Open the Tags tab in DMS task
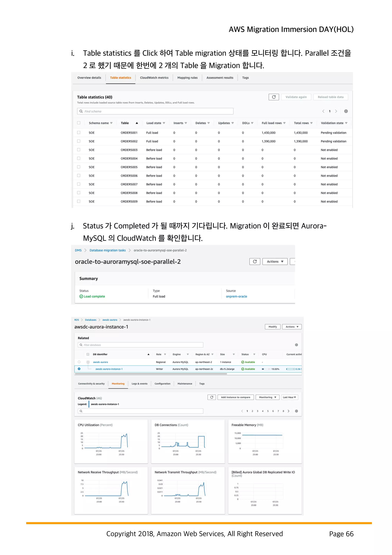The image size is (392, 555). click(x=245, y=78)
